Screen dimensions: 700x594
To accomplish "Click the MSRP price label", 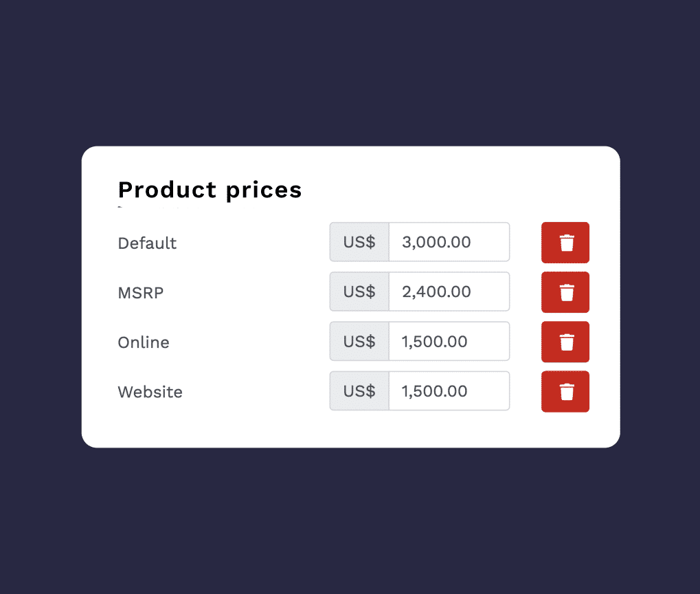I will click(141, 293).
